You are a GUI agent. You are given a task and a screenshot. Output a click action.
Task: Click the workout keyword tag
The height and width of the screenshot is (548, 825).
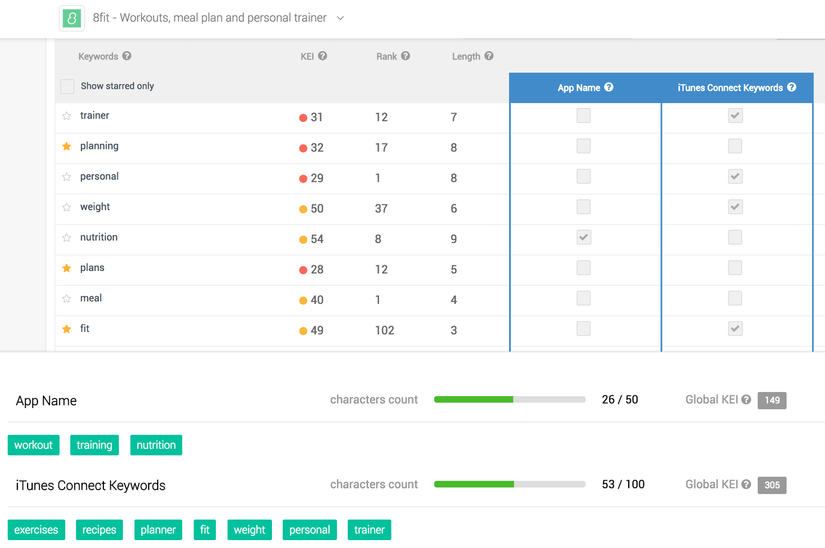(33, 445)
